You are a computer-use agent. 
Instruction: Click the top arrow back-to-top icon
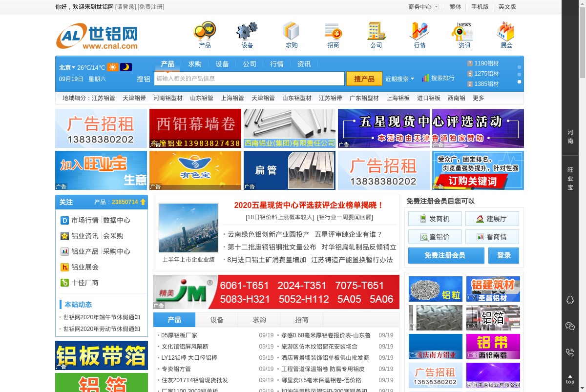pyautogui.click(x=570, y=379)
